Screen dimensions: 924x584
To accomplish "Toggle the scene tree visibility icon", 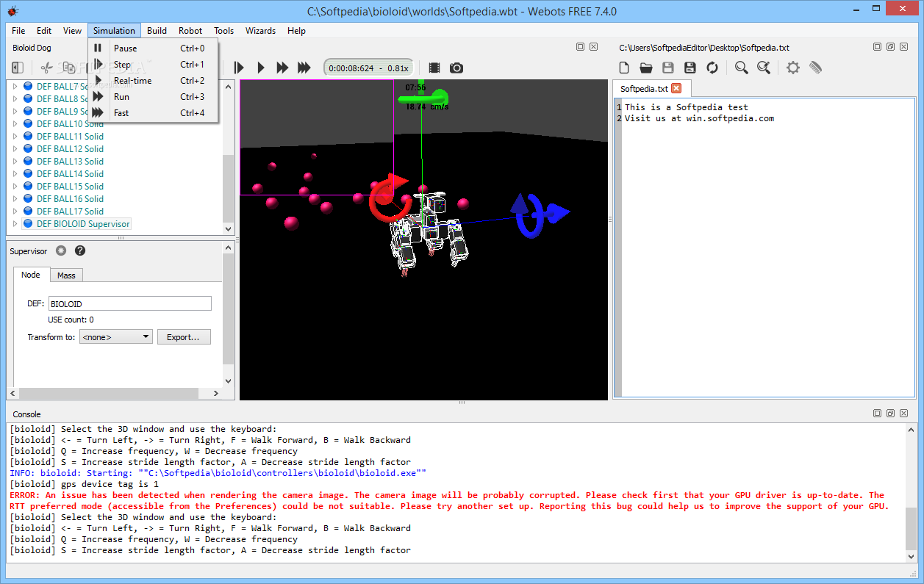I will [18, 68].
